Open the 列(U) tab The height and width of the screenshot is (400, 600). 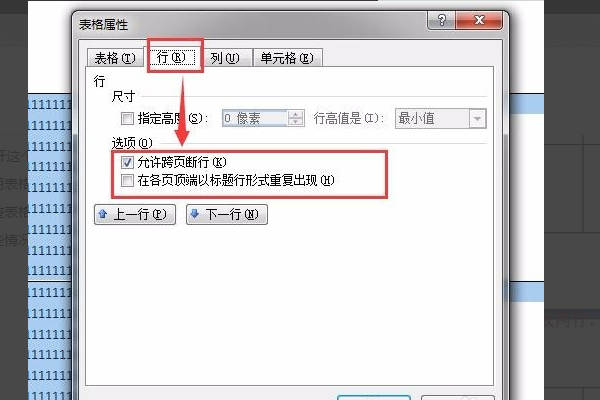(x=225, y=58)
